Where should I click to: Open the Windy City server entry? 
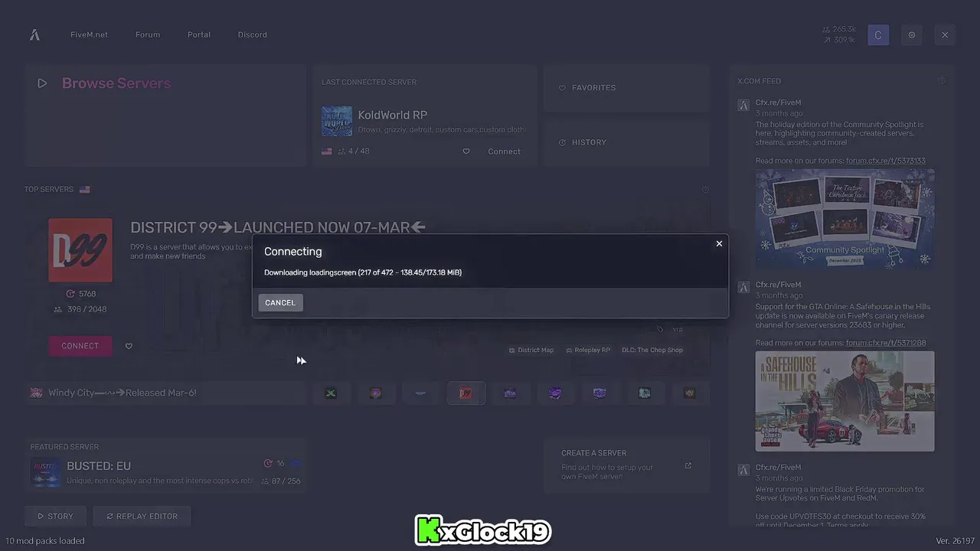pyautogui.click(x=165, y=393)
